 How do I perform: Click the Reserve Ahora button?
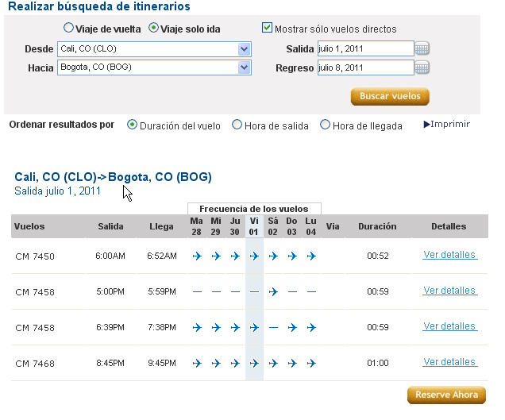[x=447, y=395]
